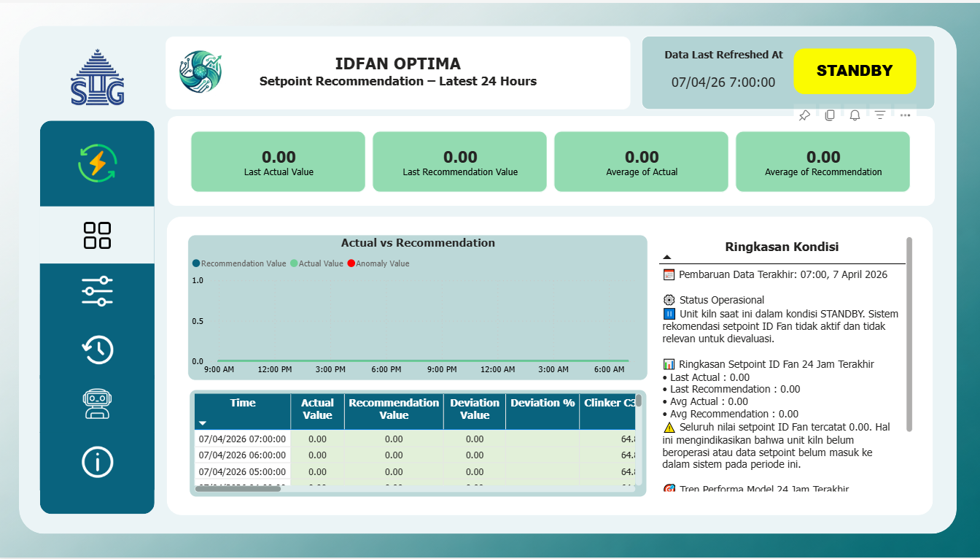This screenshot has height=559, width=980.
Task: Click Deviation Value cell in 05:00:00 row
Action: click(475, 471)
